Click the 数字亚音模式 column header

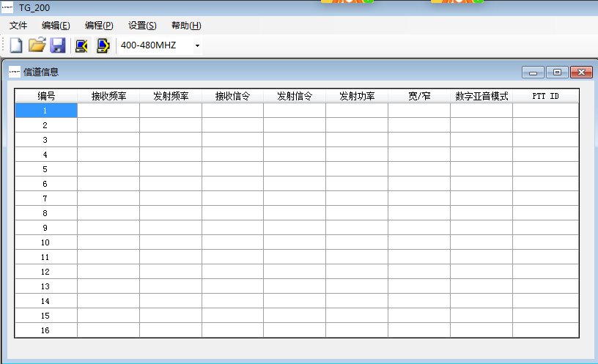point(481,96)
